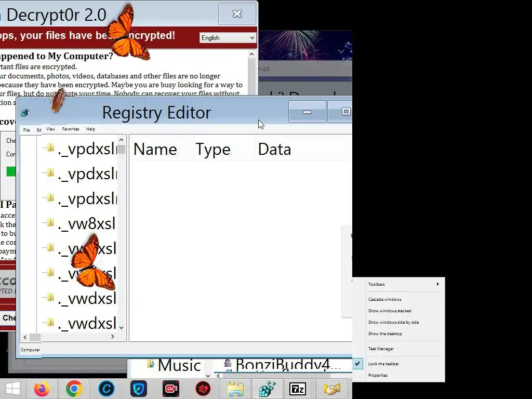
Task: Open the red gear driver tool icon
Action: (x=203, y=389)
